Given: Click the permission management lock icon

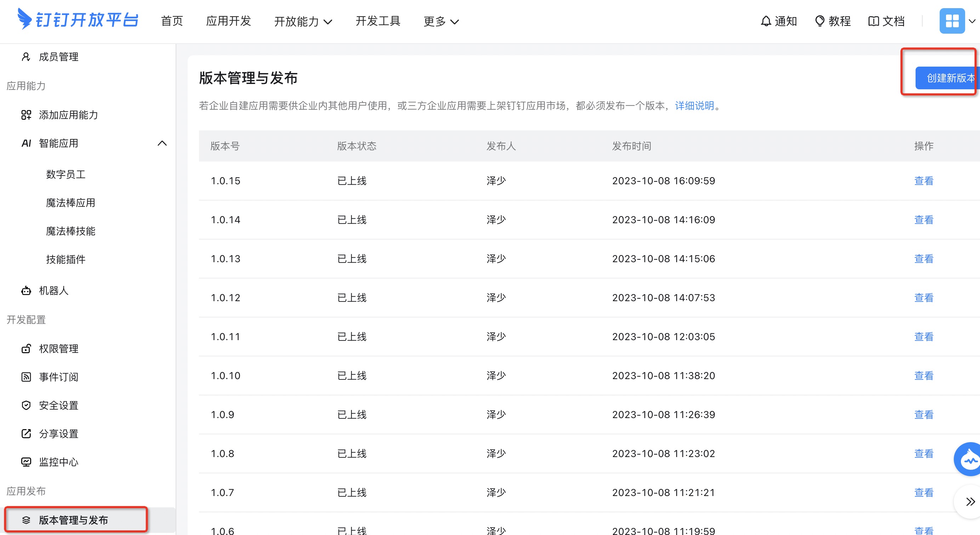Looking at the screenshot, I should (26, 349).
